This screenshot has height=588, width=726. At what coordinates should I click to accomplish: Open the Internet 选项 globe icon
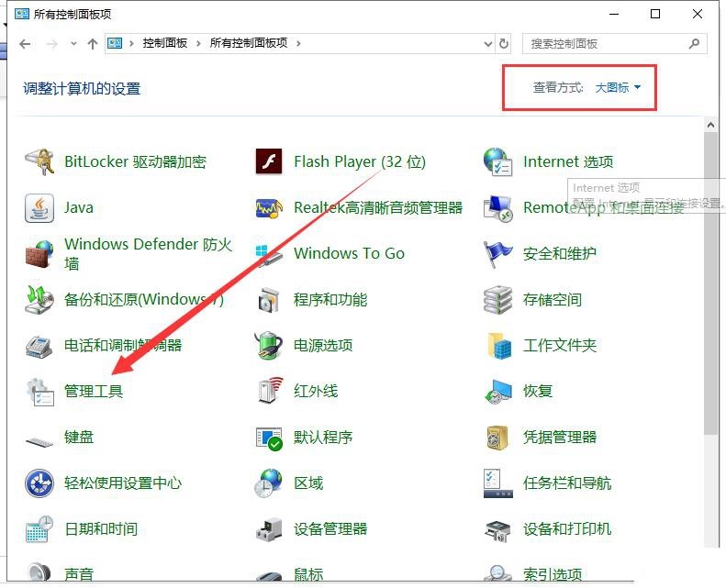pos(497,162)
